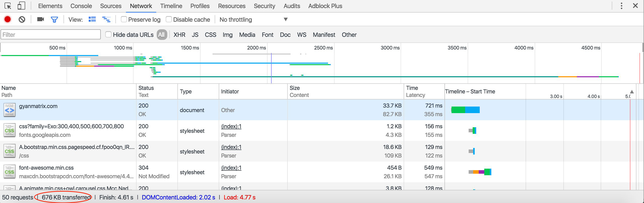Open the Profiles tab
Viewport: 644px width, 203px height.
[x=200, y=6]
